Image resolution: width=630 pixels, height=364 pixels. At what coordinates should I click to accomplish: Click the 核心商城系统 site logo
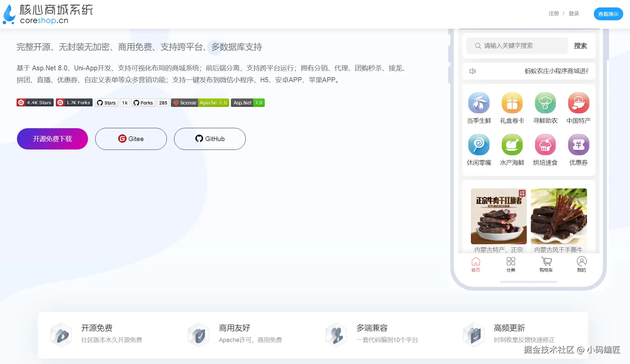pos(48,14)
